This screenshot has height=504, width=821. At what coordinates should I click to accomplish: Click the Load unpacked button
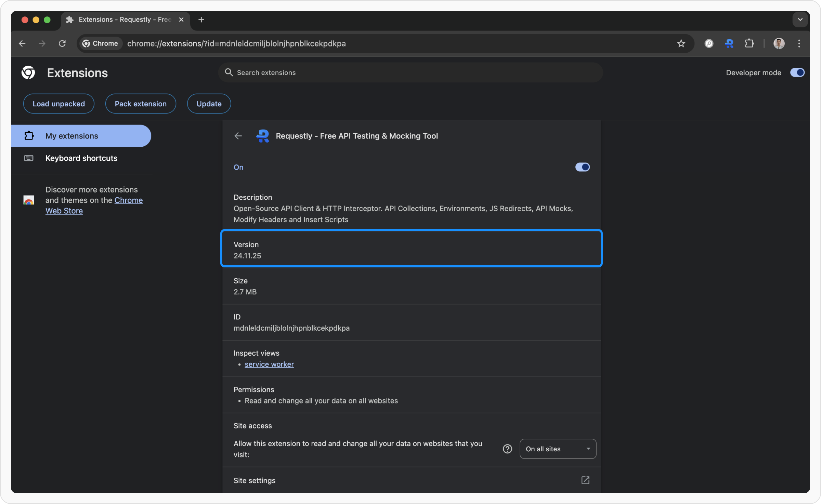coord(58,104)
